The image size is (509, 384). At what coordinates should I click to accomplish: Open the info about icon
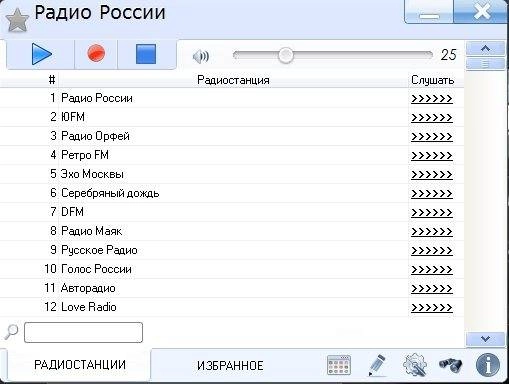click(x=488, y=365)
